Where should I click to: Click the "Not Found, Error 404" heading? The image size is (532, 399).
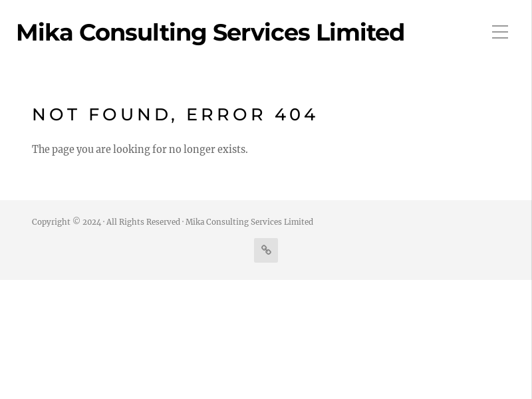pyautogui.click(x=175, y=114)
